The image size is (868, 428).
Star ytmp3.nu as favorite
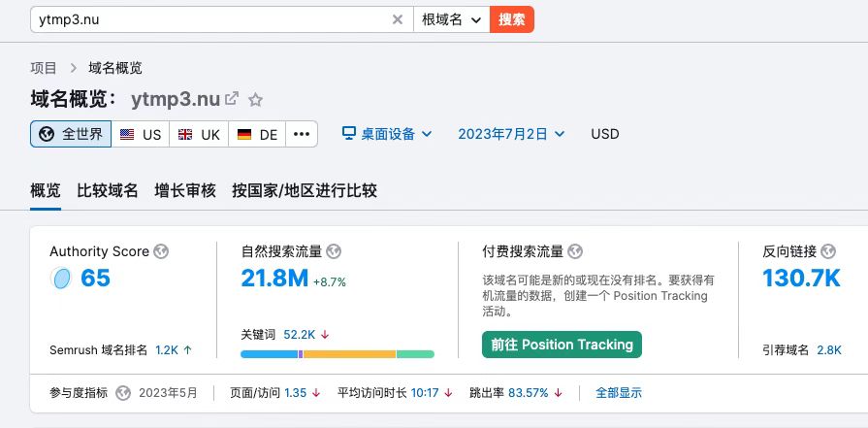click(x=255, y=100)
